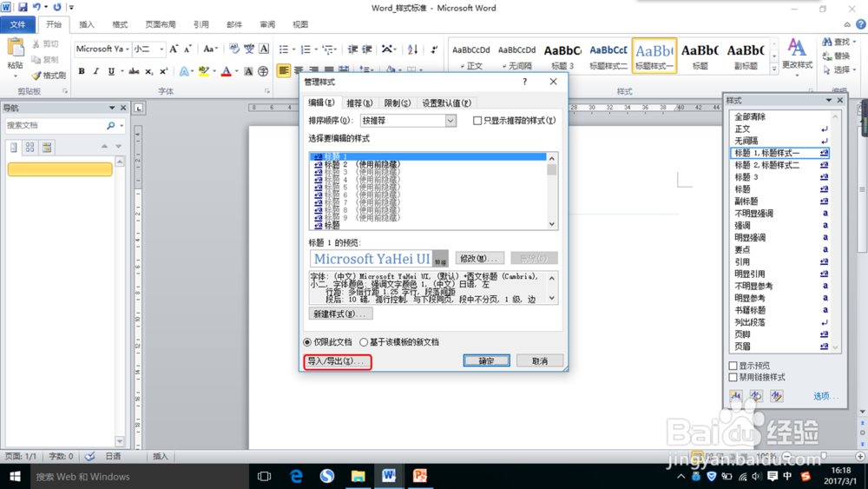Switch to the Insert ribbon tab
868x489 pixels.
click(87, 24)
